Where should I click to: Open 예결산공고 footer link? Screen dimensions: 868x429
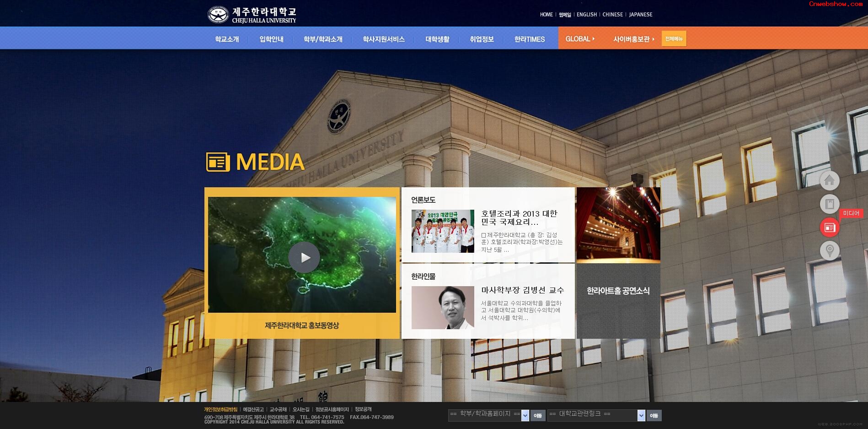[253, 409]
